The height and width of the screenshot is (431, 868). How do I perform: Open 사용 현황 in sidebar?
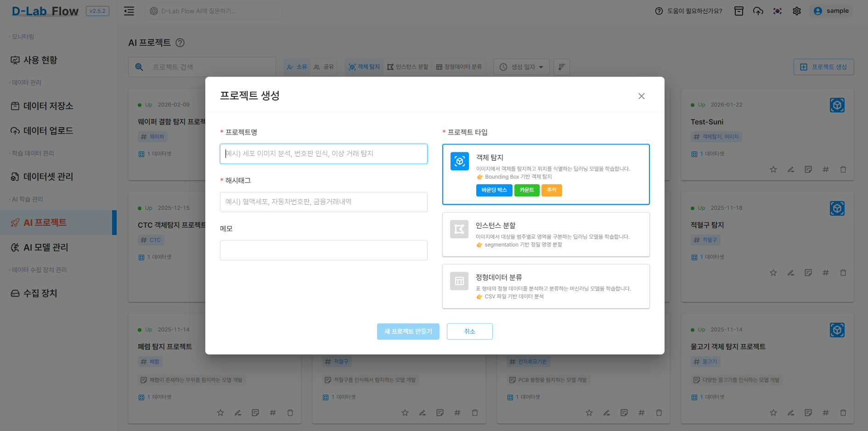(58, 60)
